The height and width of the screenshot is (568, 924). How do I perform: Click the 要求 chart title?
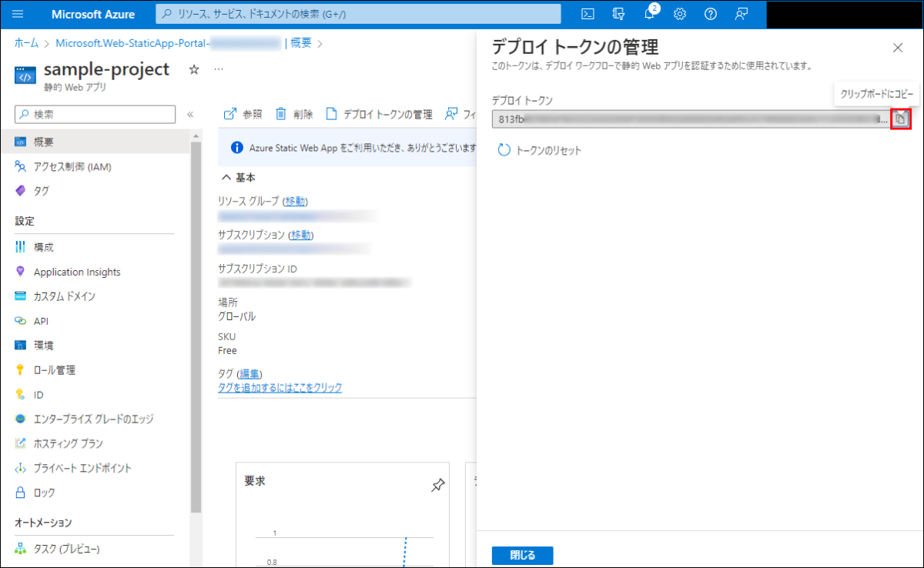pyautogui.click(x=255, y=481)
